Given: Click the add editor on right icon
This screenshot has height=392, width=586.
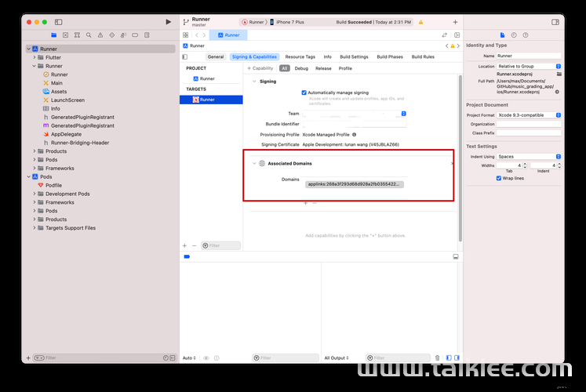Looking at the screenshot, I should (x=457, y=35).
